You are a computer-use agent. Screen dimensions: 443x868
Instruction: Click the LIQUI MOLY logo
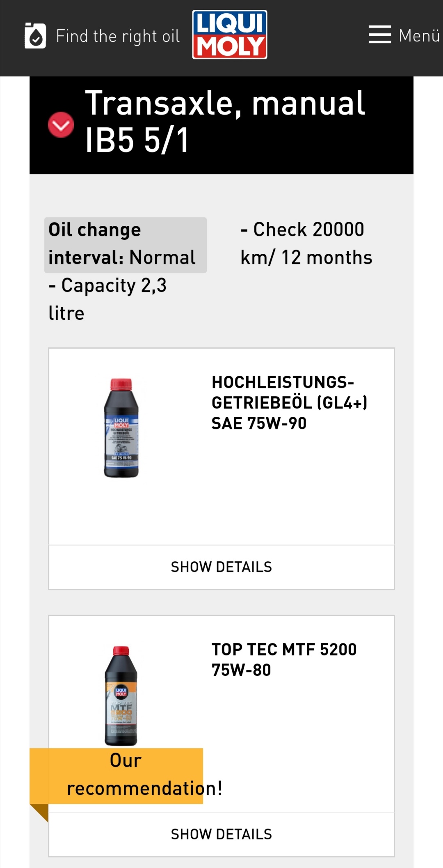click(x=230, y=34)
